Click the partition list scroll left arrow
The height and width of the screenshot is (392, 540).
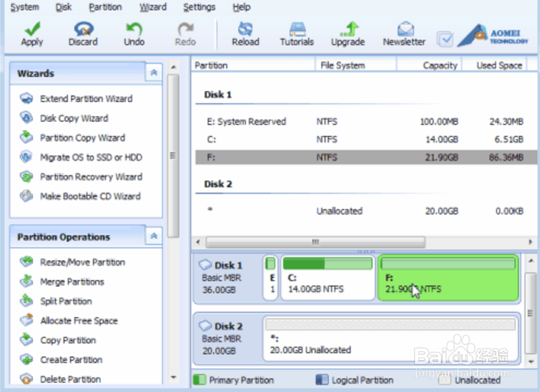tap(198, 242)
